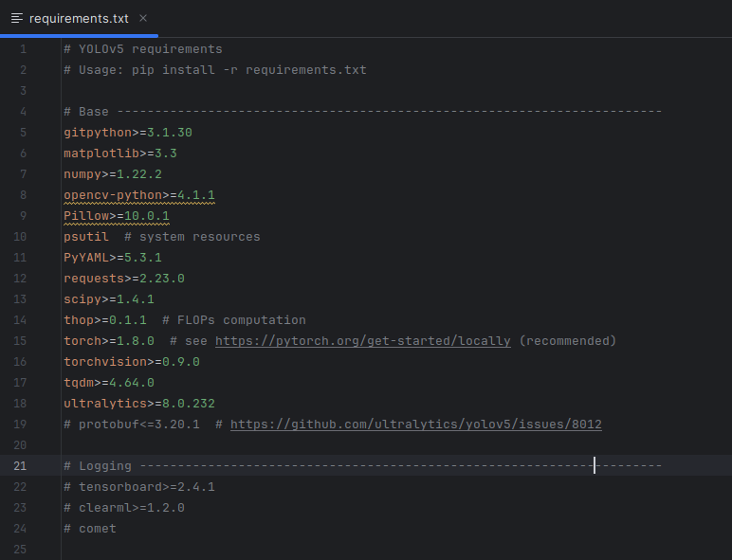Close the requirements.txt tab
Image resolution: width=732 pixels, height=560 pixels.
point(143,18)
